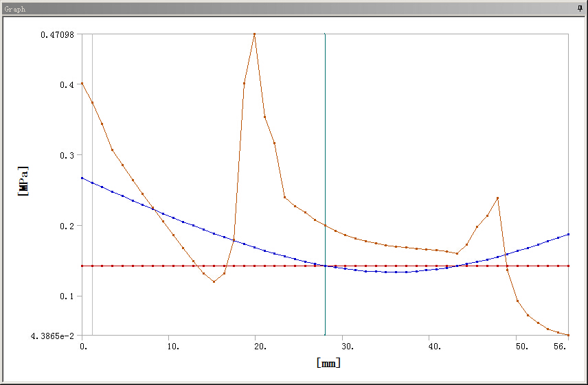Click the 10. x-axis label
This screenshot has height=385, width=588.
pos(173,347)
